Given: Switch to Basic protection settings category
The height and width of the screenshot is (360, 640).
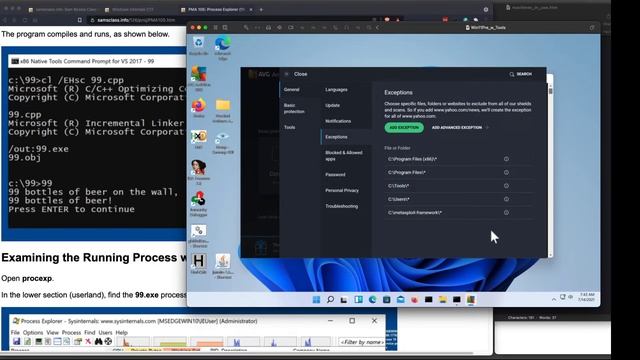Looking at the screenshot, I should 294,108.
